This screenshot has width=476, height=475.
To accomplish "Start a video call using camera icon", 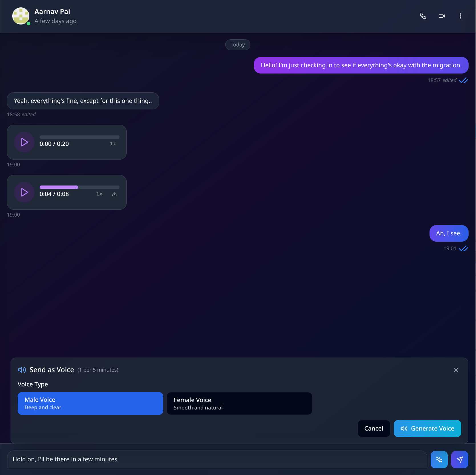I will pos(442,16).
